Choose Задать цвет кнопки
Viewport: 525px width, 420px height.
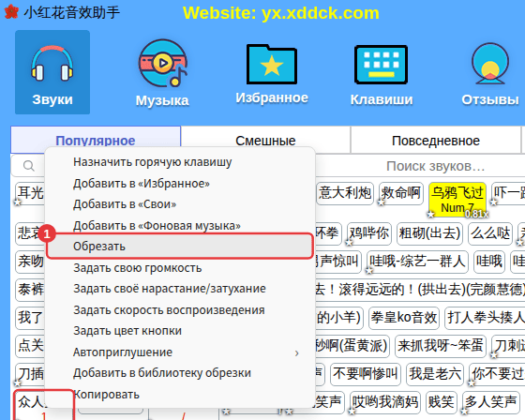tap(180, 331)
